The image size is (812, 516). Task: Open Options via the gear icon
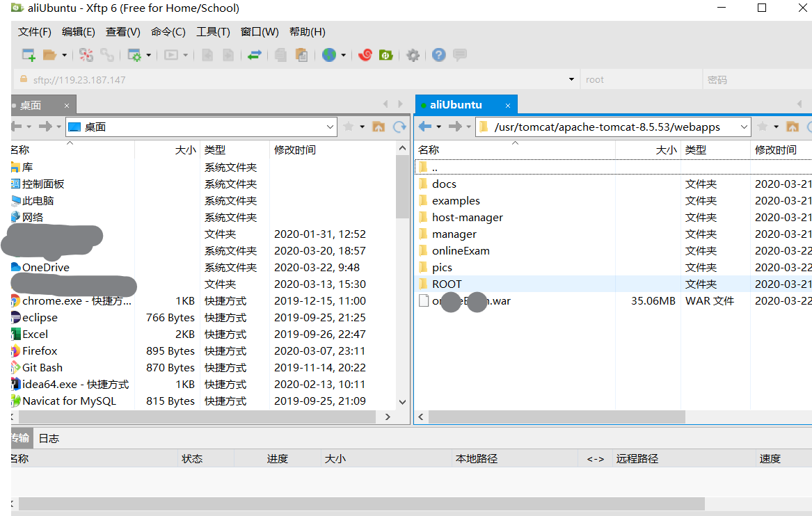(413, 55)
